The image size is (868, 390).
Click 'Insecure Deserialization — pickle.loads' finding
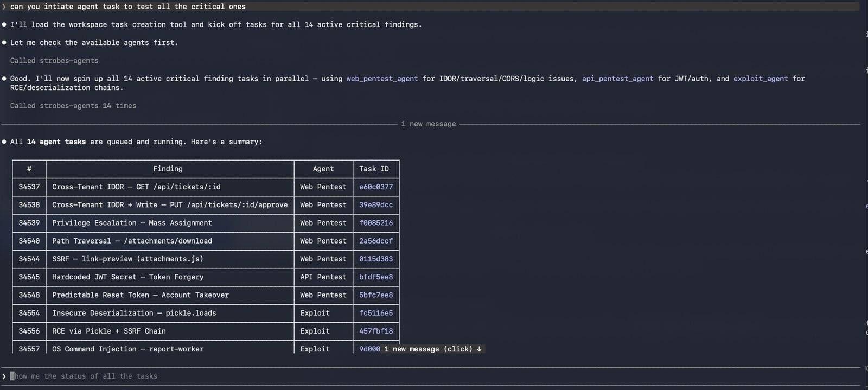tap(134, 313)
